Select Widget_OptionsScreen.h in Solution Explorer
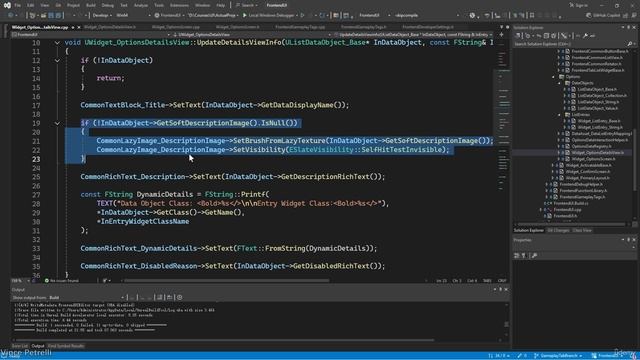The image size is (640, 360). coord(593,159)
